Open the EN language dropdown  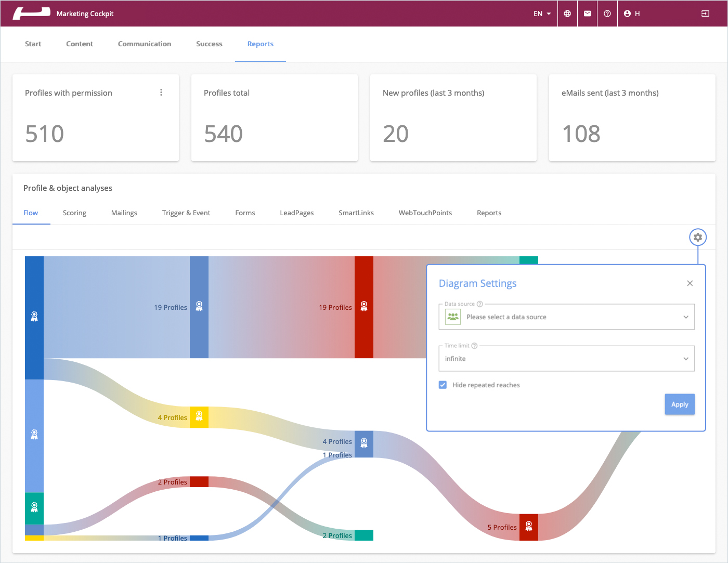click(x=542, y=14)
